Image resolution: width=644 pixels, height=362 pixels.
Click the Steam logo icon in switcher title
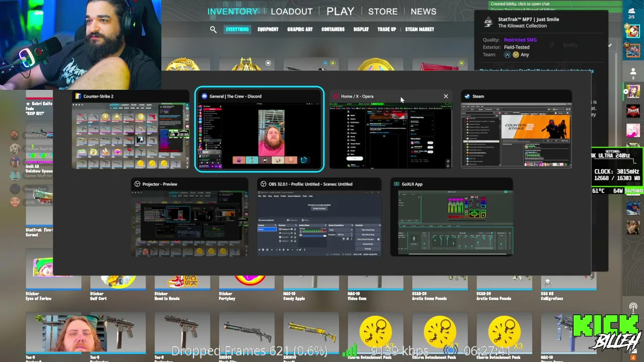tap(467, 96)
